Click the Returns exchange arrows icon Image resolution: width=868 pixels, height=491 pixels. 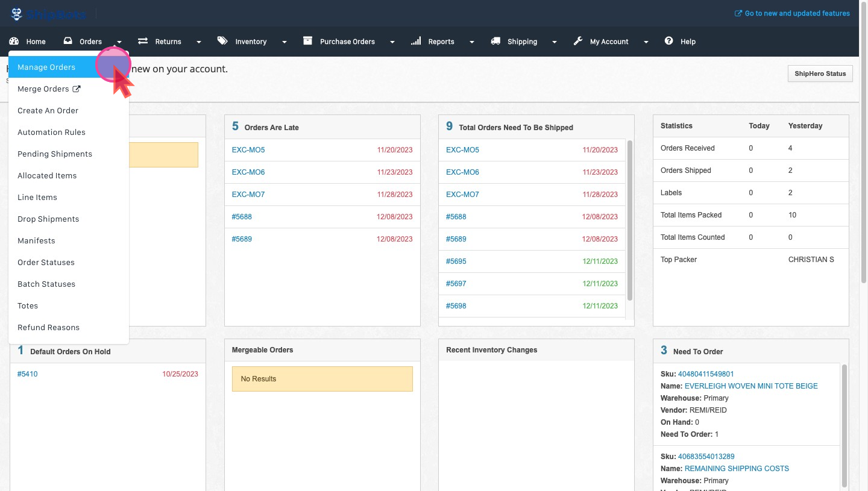click(x=143, y=41)
